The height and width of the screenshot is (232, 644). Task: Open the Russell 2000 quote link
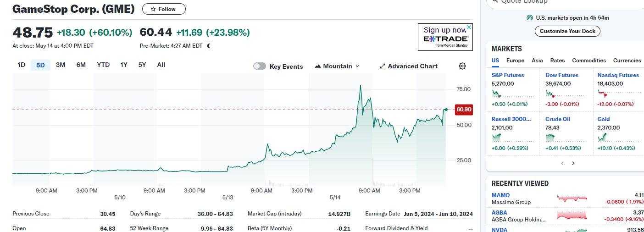tap(511, 119)
